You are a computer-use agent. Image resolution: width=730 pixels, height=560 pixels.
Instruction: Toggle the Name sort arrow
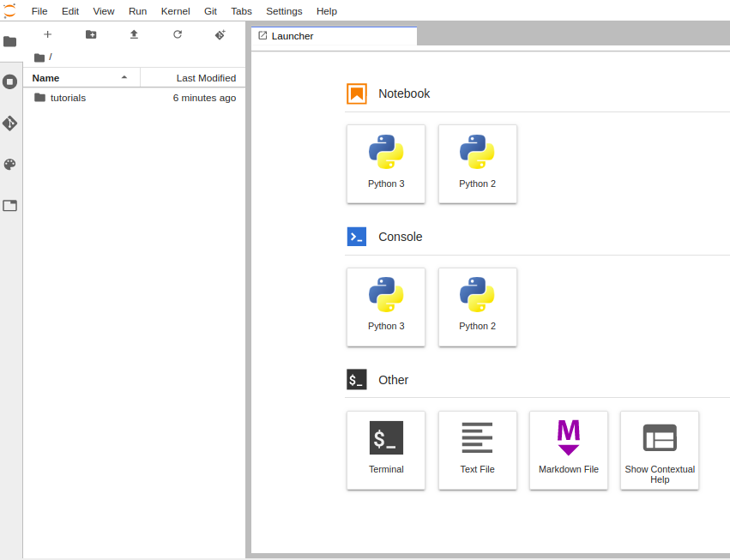[x=124, y=77]
